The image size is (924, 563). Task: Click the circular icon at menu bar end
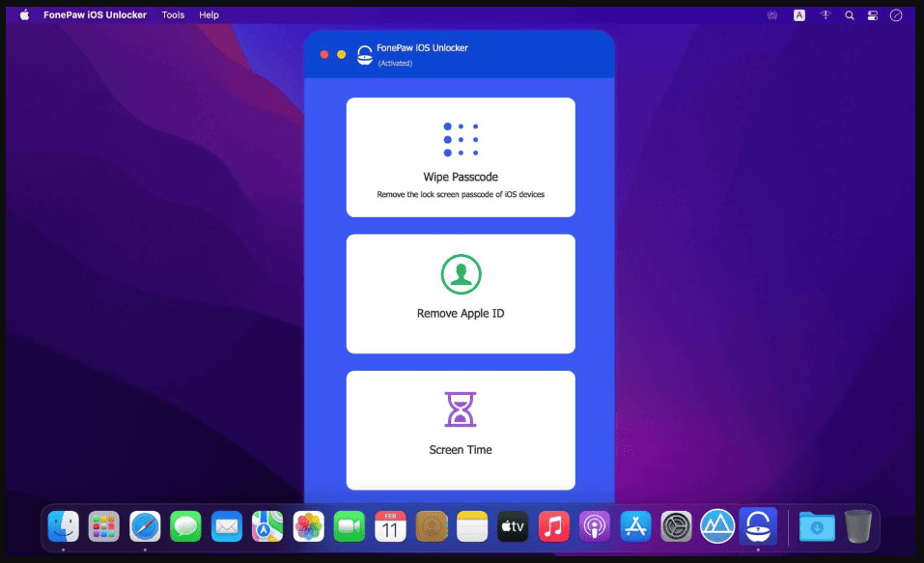tap(896, 15)
